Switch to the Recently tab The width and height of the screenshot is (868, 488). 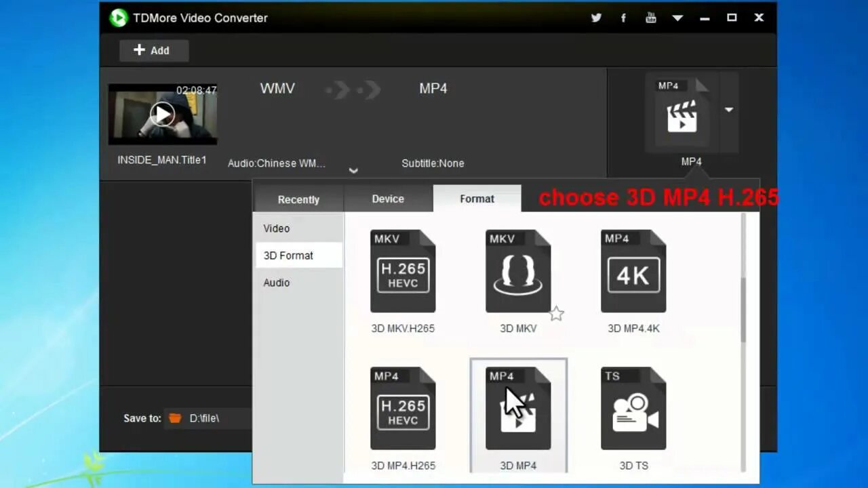pos(298,199)
